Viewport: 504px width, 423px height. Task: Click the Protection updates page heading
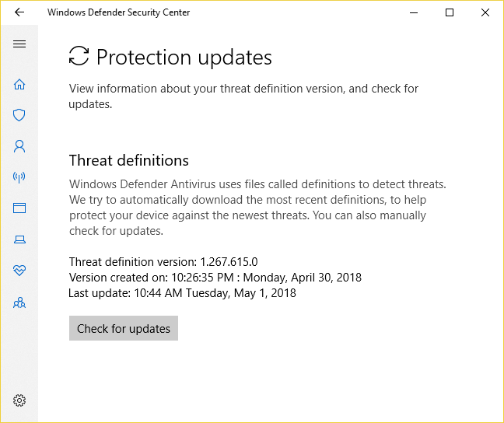[184, 58]
